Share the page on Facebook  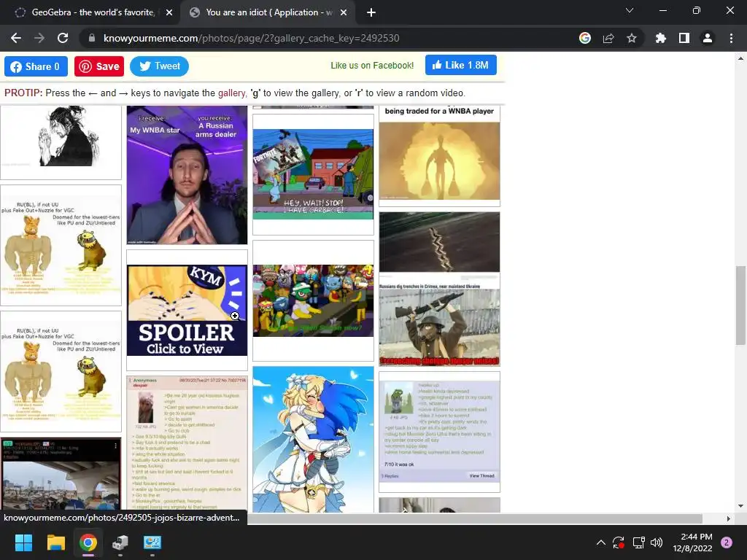click(x=36, y=66)
